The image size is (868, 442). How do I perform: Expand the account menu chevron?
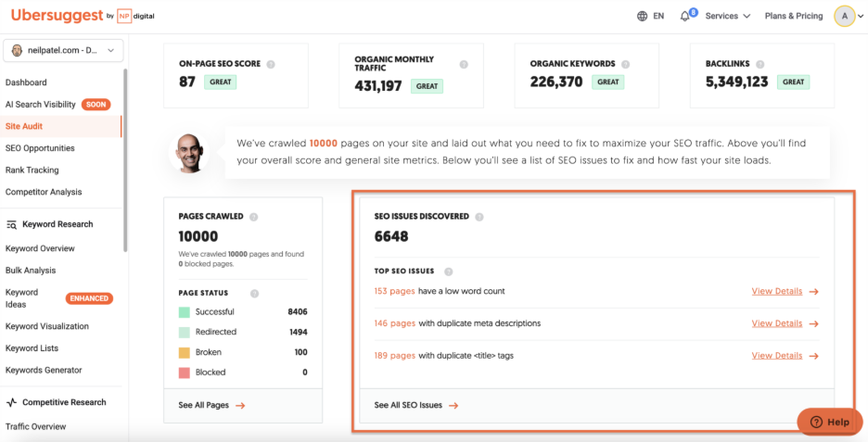861,17
